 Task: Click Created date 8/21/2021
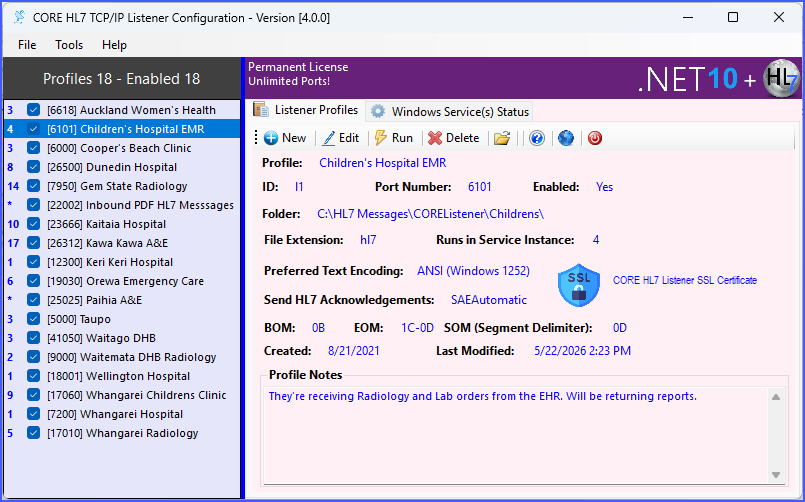pyautogui.click(x=354, y=351)
